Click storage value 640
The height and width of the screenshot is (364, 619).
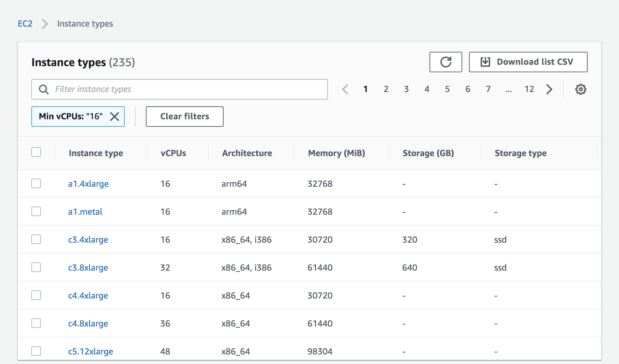pos(410,268)
